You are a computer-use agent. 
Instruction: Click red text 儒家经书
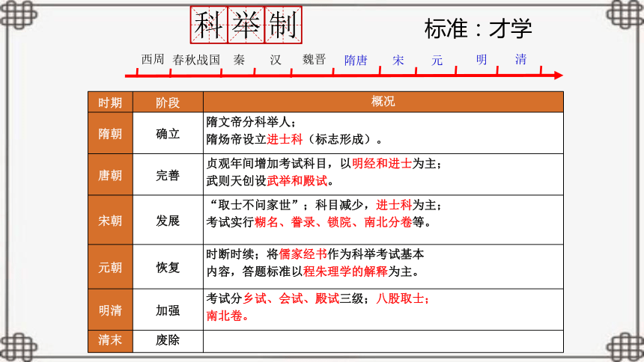coord(303,254)
